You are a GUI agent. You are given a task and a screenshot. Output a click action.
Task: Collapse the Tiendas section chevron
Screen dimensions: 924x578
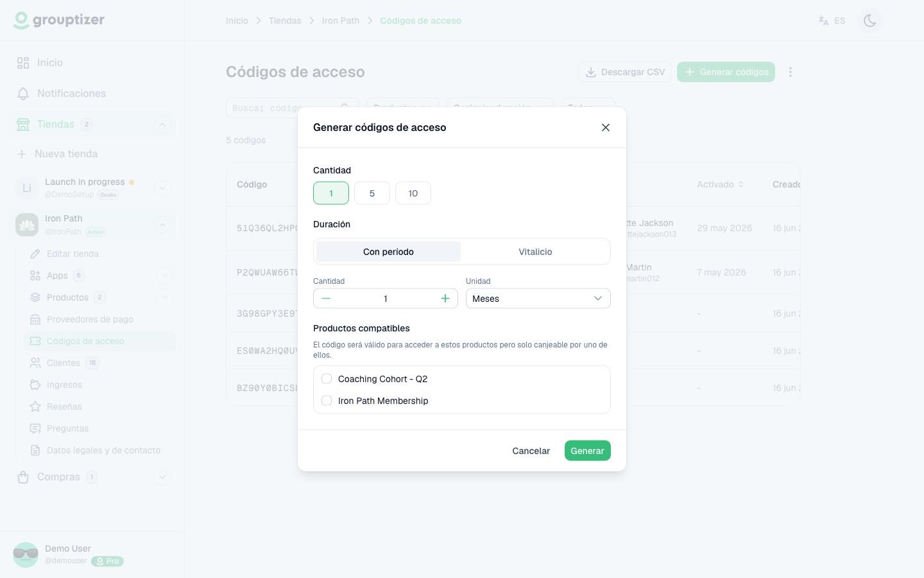[x=162, y=125]
